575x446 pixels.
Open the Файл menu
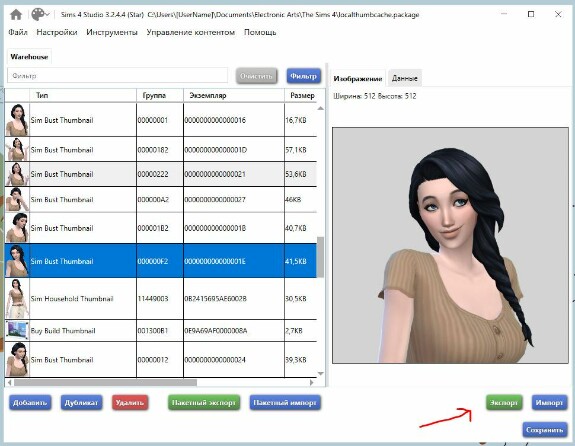[18, 32]
